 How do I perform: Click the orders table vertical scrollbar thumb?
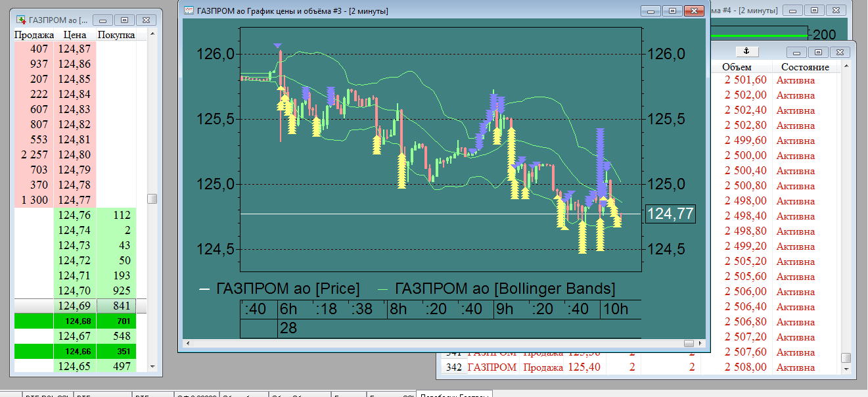[x=846, y=358]
